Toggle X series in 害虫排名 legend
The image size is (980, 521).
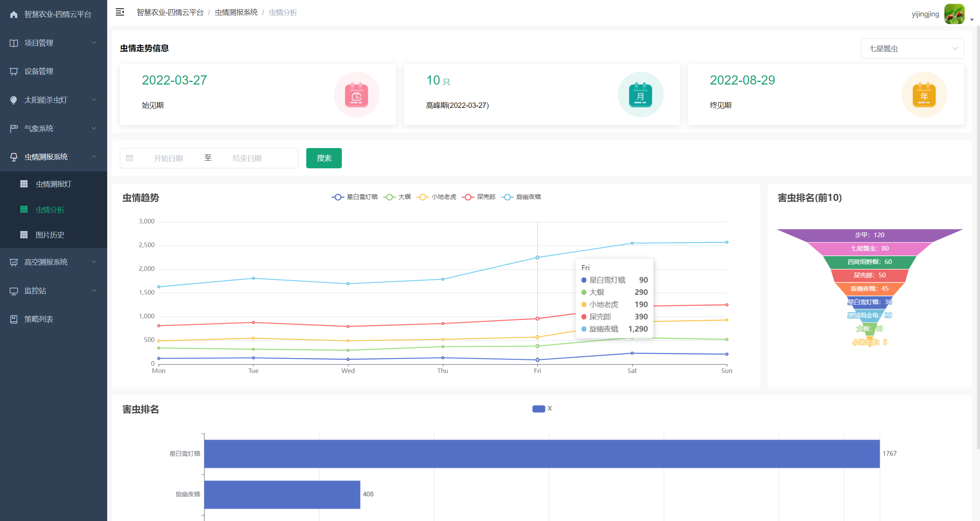pos(542,409)
